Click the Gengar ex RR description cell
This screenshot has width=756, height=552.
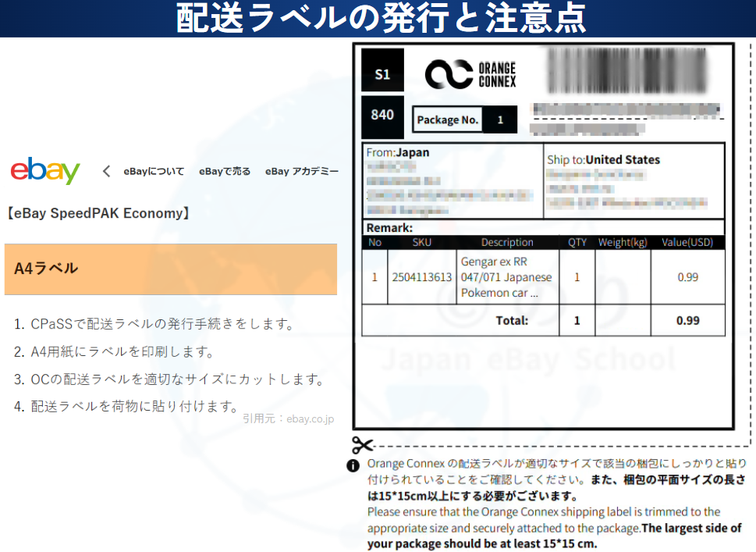click(506, 277)
